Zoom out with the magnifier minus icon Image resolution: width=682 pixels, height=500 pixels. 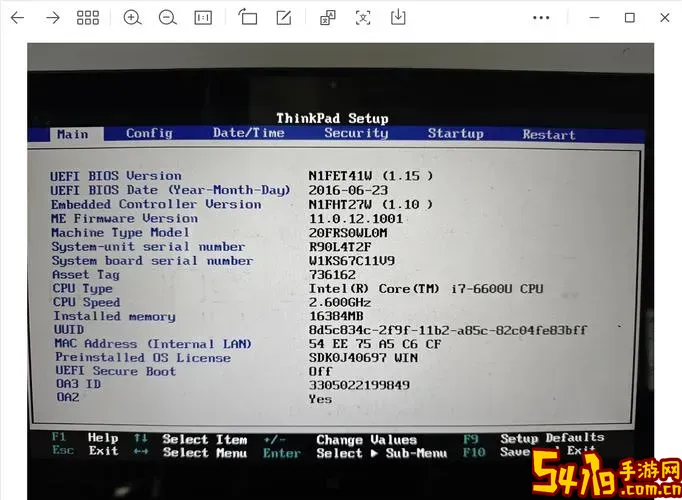tap(167, 18)
